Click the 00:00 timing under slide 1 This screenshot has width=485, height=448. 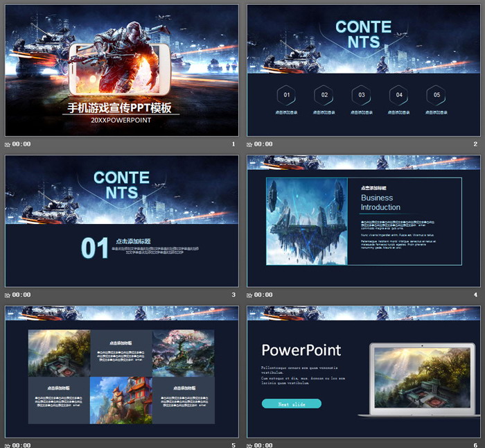(21, 144)
